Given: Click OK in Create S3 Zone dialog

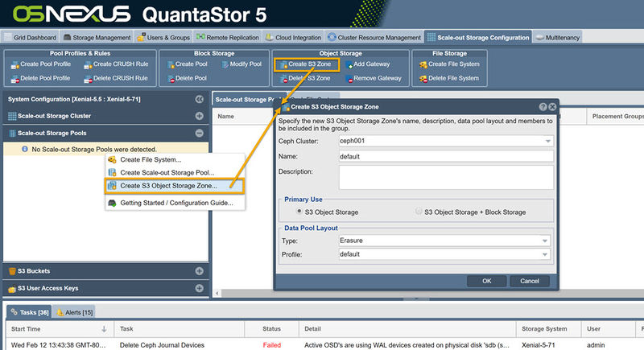Looking at the screenshot, I should coord(487,281).
